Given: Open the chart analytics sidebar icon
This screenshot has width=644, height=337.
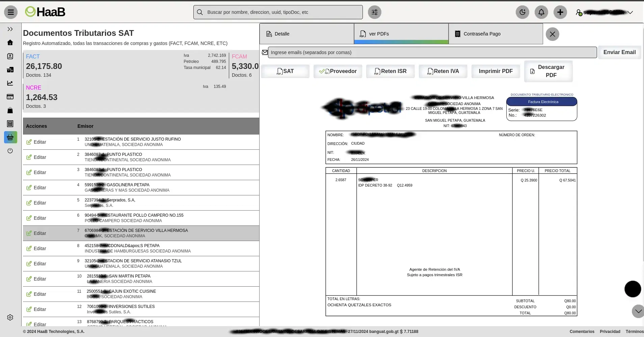Looking at the screenshot, I should 10,83.
